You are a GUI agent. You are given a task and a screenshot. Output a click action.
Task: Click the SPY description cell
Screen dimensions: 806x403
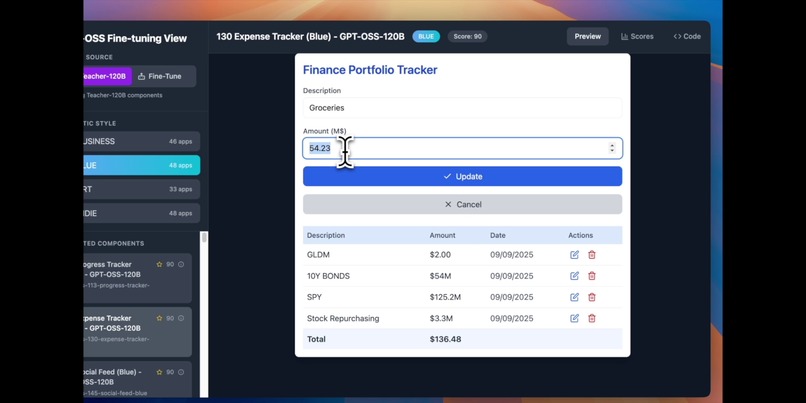[314, 297]
